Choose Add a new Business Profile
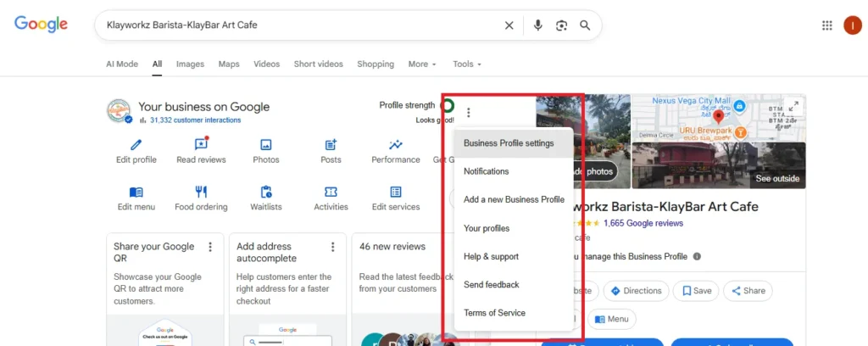The height and width of the screenshot is (346, 868). coord(514,199)
